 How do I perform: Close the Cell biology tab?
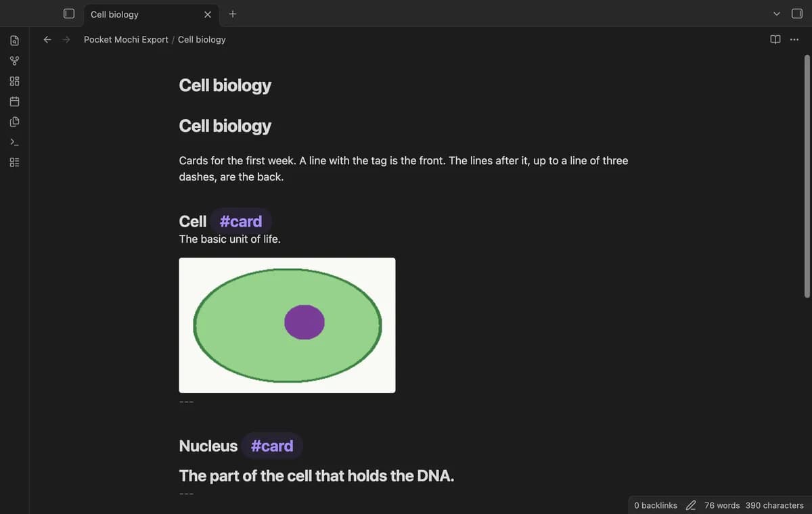(x=208, y=14)
